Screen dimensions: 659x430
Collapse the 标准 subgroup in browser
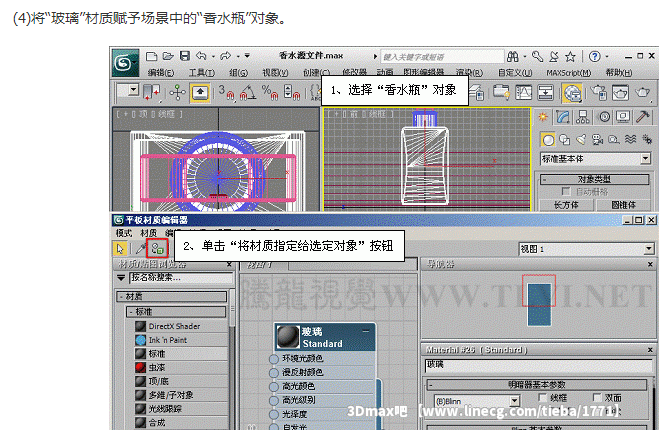click(x=176, y=311)
